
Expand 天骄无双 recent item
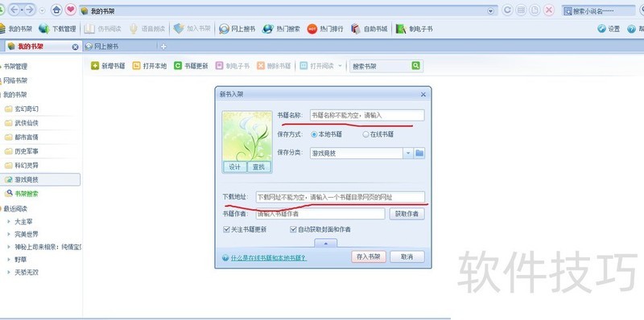tap(9, 272)
